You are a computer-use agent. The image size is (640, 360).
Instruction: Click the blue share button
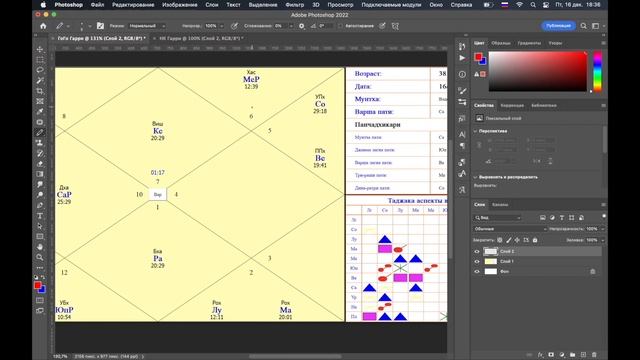tap(558, 26)
